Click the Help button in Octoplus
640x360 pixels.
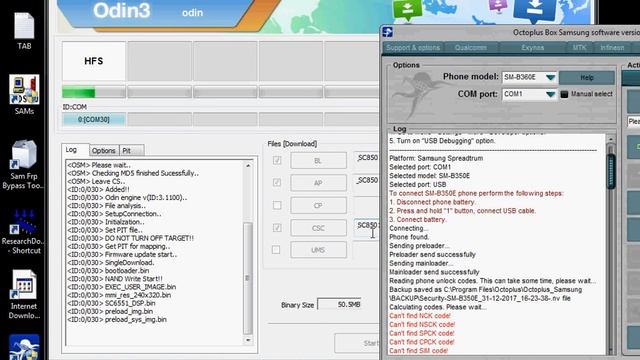pos(587,78)
